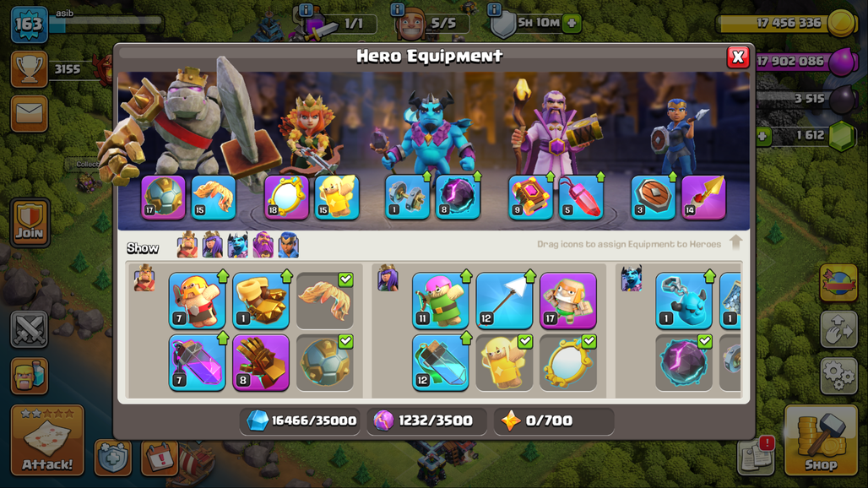This screenshot has height=488, width=868.
Task: Select the Healer Puppet equipment level 17
Action: click(568, 301)
